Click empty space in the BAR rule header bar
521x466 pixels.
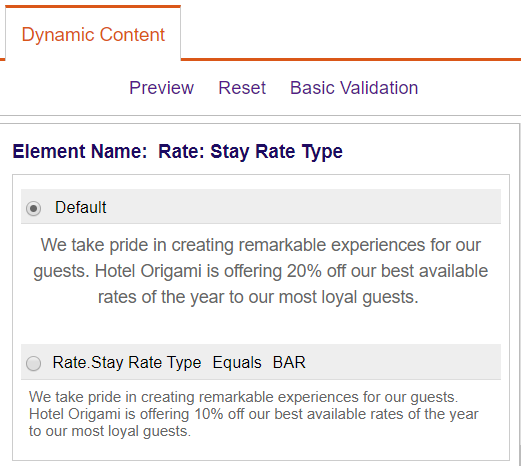click(x=400, y=362)
